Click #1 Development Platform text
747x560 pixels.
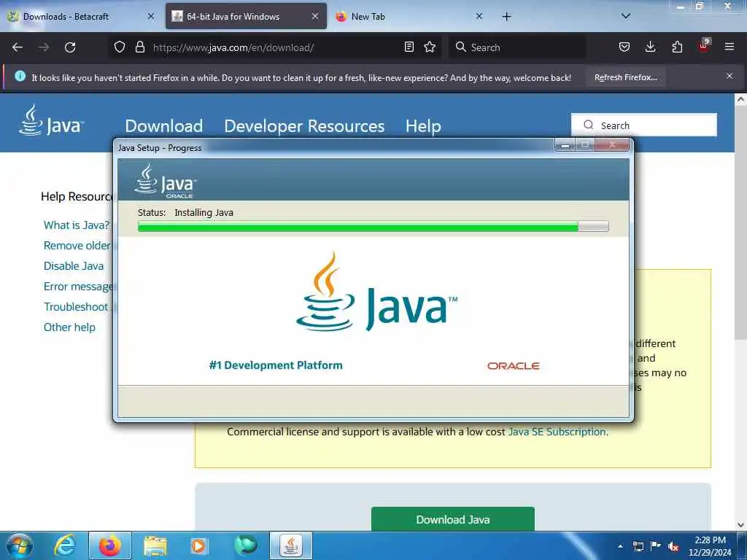[276, 365]
